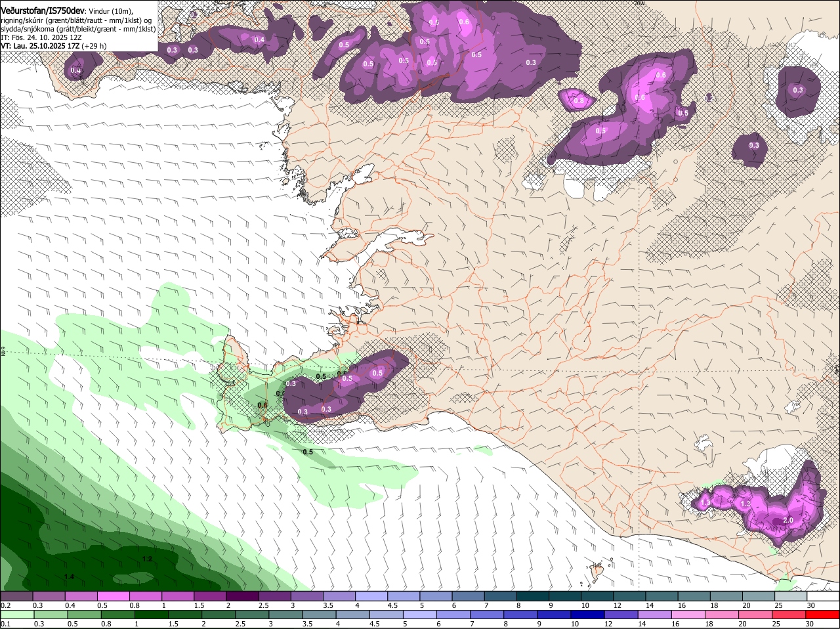The height and width of the screenshot is (629, 840).
Task: Pick the upper legend swatch starting at 3.5
Action: 339,596
